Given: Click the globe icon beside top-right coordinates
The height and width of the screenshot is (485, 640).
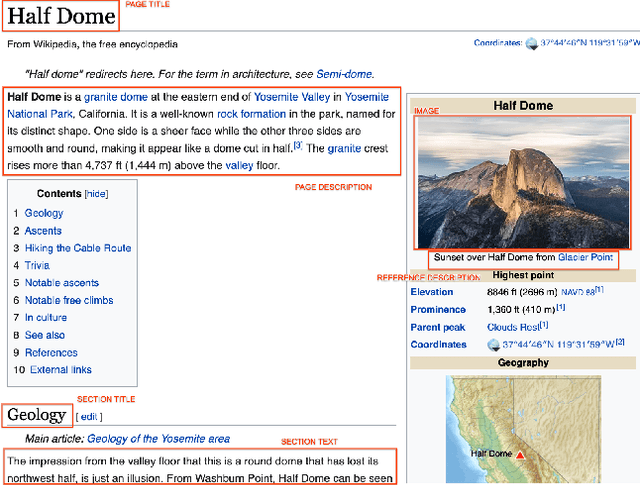Looking at the screenshot, I should [x=531, y=44].
